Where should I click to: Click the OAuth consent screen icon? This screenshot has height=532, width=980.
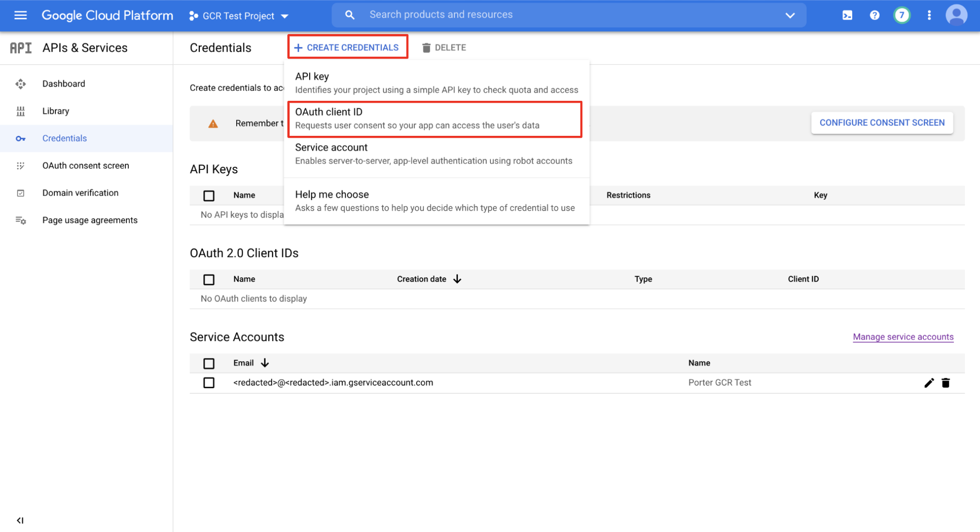click(x=20, y=166)
